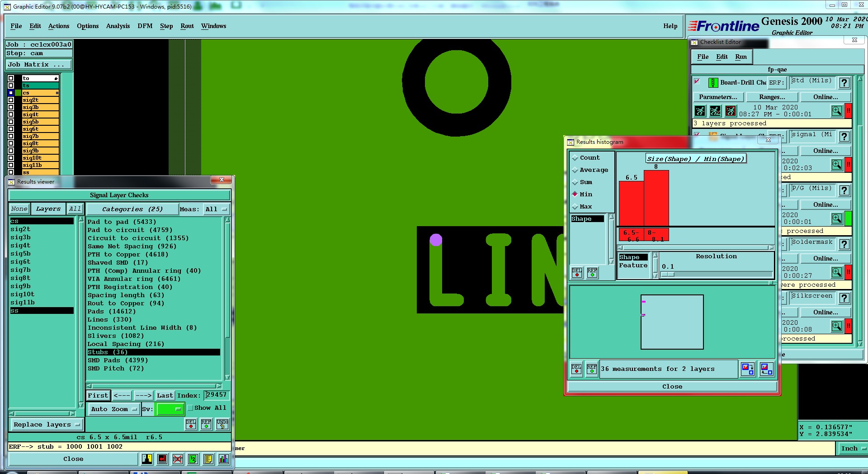Click the Parameters... button
The height and width of the screenshot is (474, 868).
tap(718, 97)
